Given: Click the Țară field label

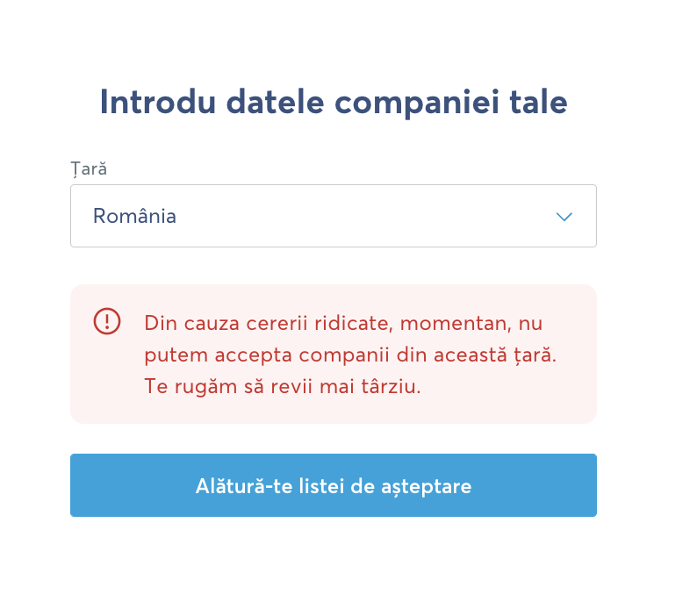Looking at the screenshot, I should pos(89,169).
